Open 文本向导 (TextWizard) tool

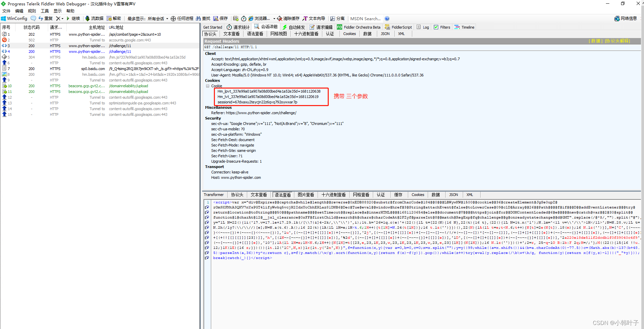(x=314, y=19)
